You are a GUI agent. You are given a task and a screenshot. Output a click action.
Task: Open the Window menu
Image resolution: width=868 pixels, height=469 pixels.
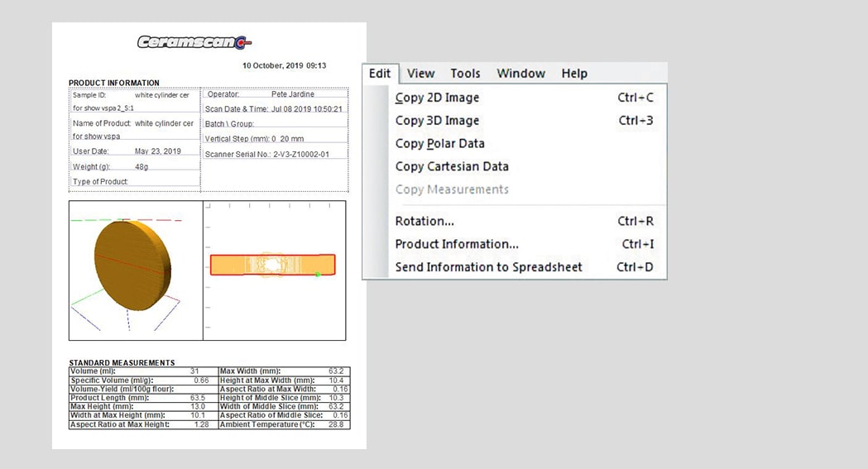click(520, 74)
